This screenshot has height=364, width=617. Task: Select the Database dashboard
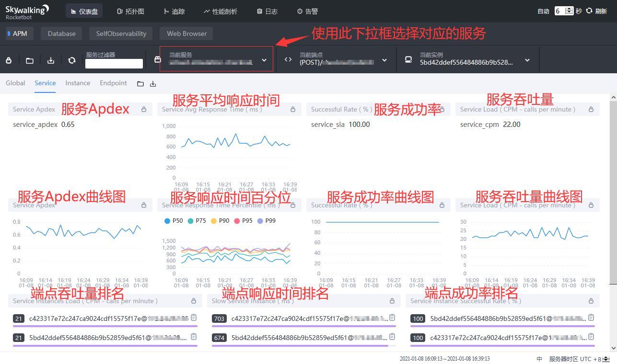pyautogui.click(x=61, y=33)
